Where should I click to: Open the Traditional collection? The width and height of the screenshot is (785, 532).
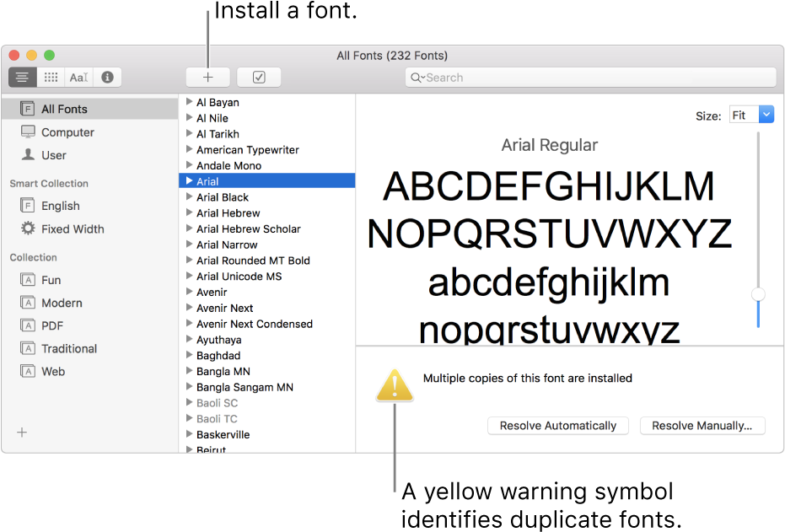[69, 348]
